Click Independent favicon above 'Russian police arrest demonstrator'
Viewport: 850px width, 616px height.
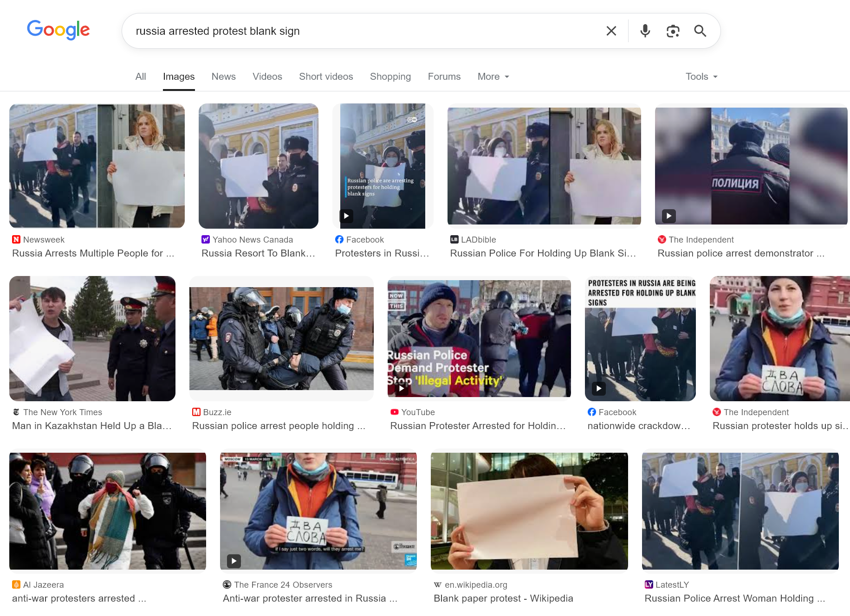click(662, 239)
